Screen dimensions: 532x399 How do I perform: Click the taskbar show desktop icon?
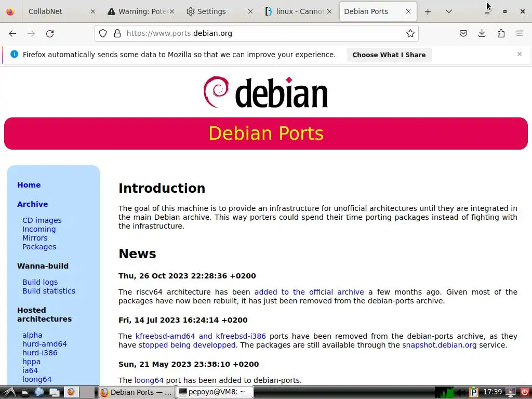point(54,392)
